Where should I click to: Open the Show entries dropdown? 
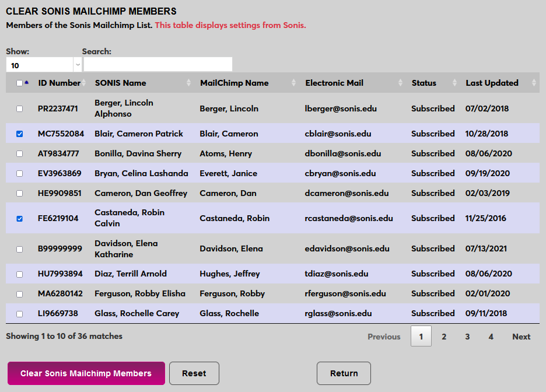tap(44, 65)
